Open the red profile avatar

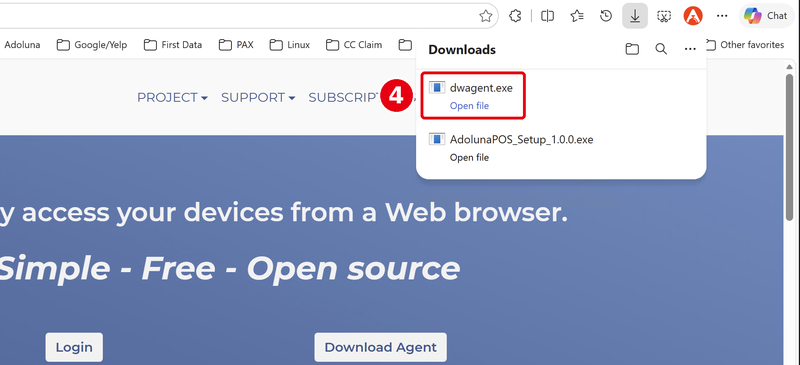click(693, 16)
